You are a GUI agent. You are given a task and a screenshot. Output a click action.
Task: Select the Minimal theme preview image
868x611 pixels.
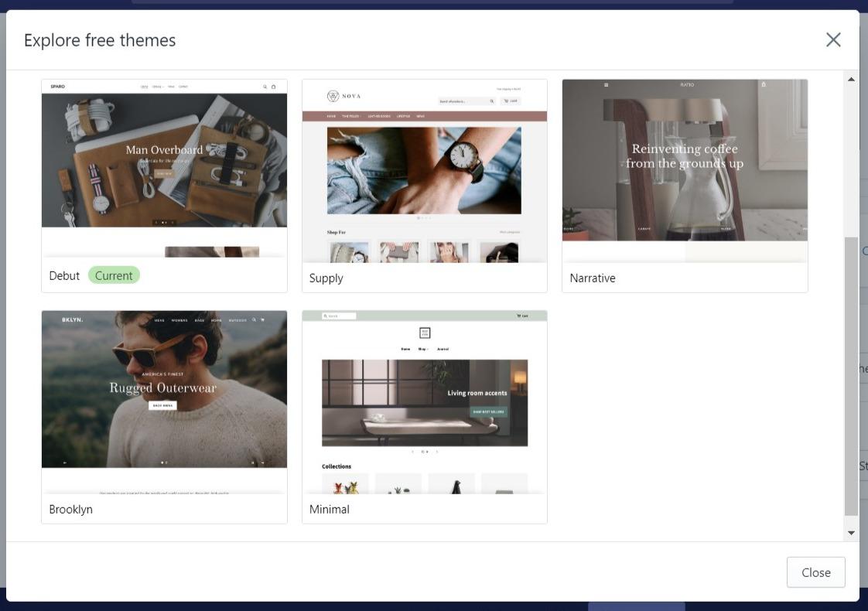click(x=425, y=402)
